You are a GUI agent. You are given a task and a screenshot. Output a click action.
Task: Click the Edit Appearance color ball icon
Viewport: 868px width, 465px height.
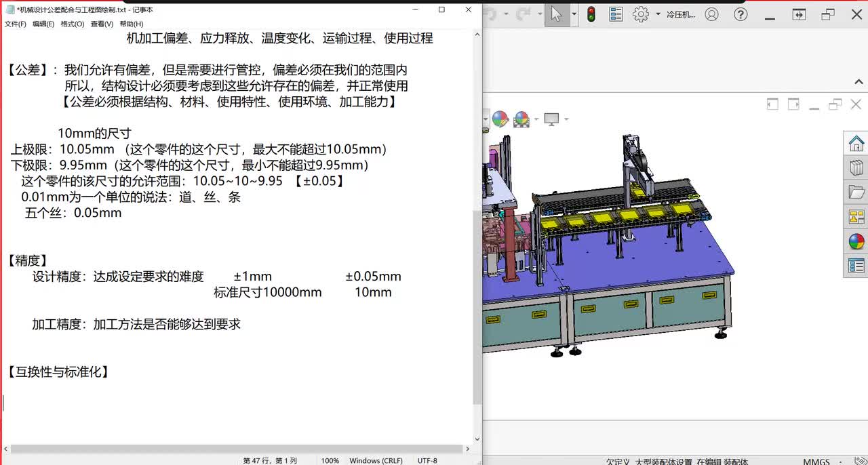500,119
